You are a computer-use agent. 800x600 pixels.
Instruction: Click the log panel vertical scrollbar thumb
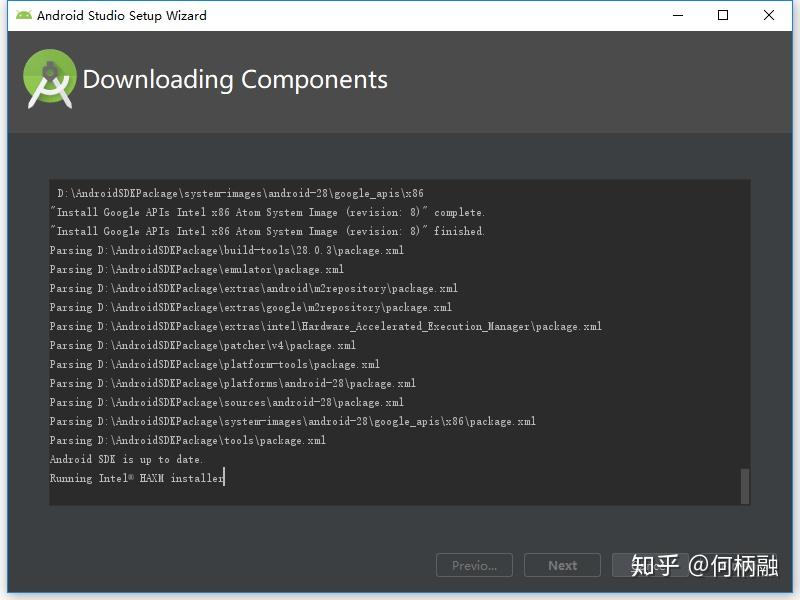coord(745,486)
